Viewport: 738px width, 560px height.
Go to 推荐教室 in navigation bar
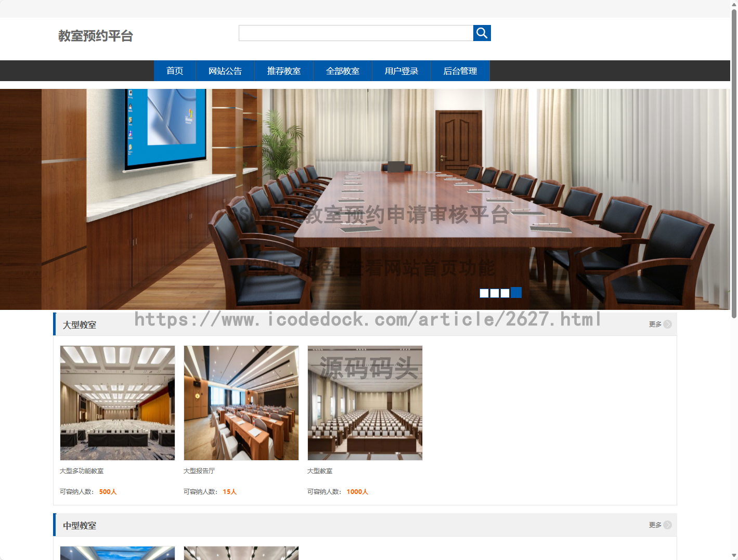(284, 71)
